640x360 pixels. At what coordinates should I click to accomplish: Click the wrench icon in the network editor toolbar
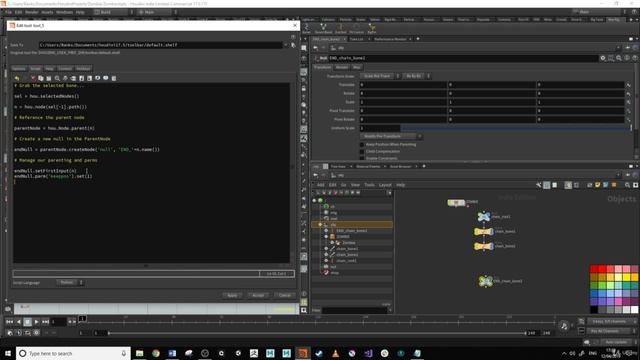tap(538, 185)
